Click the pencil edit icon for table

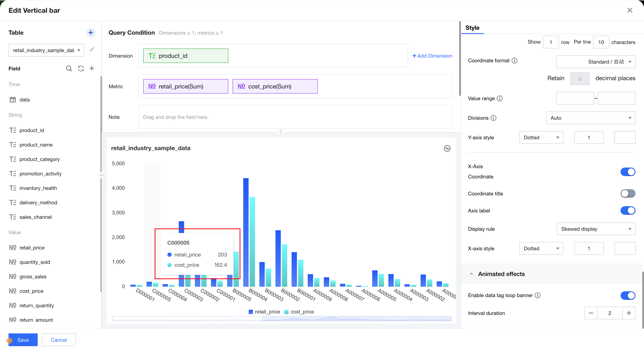point(92,49)
